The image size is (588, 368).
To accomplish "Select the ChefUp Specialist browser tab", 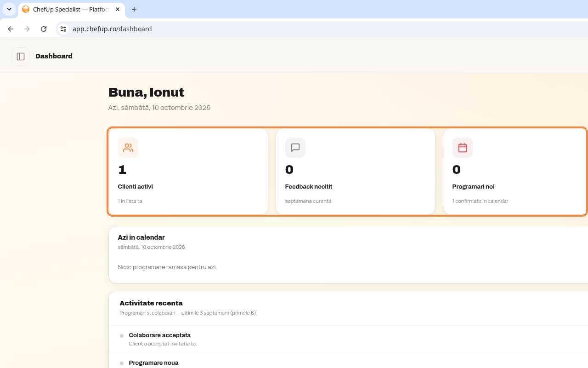I will pyautogui.click(x=71, y=9).
